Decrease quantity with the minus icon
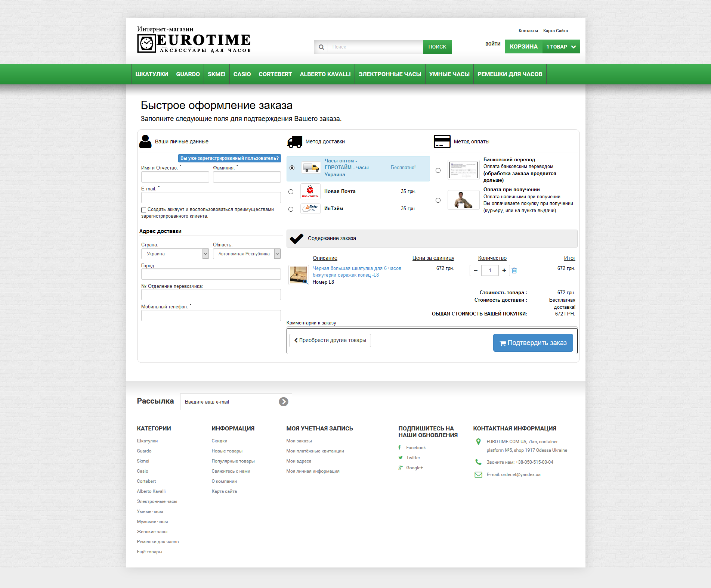This screenshot has height=588, width=711. (476, 271)
